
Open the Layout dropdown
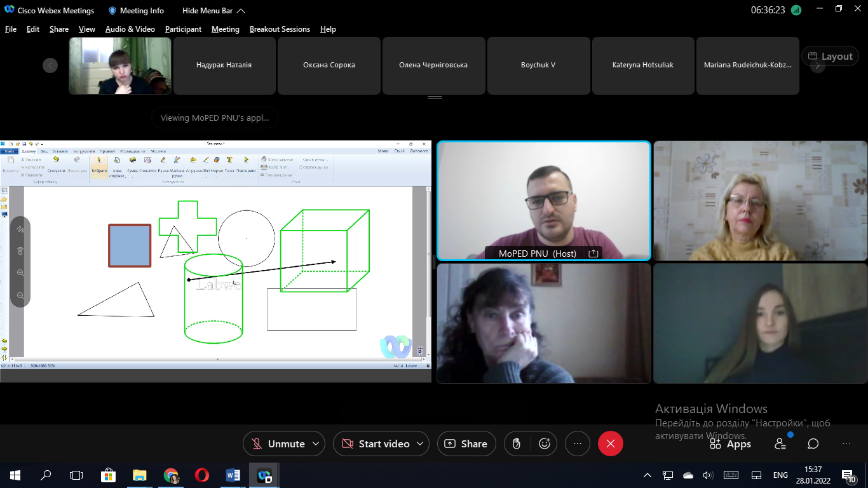coord(830,56)
